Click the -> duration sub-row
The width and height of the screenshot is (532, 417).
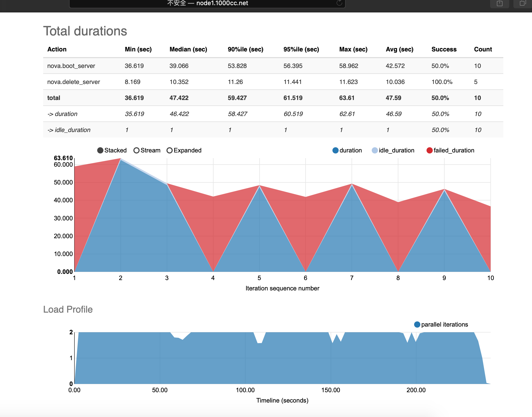point(62,114)
